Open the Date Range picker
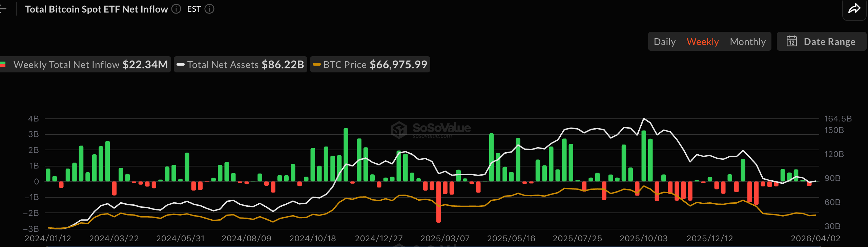The height and width of the screenshot is (247, 868). pos(829,42)
